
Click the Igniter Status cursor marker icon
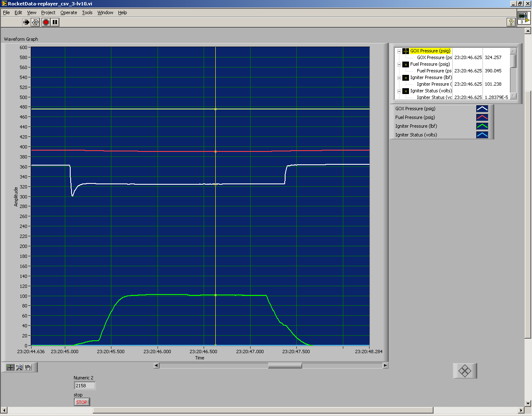pos(406,91)
